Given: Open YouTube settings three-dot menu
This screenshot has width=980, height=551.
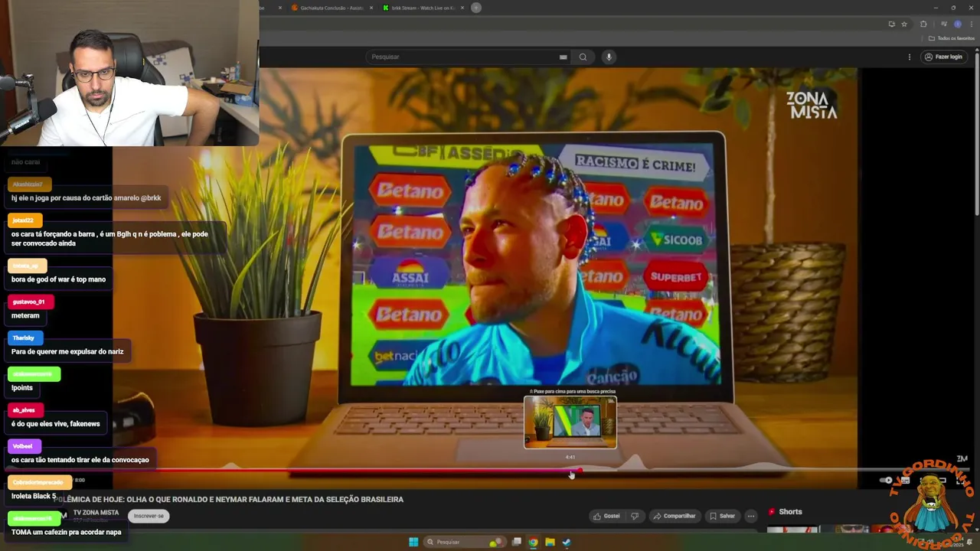Looking at the screenshot, I should coord(910,57).
